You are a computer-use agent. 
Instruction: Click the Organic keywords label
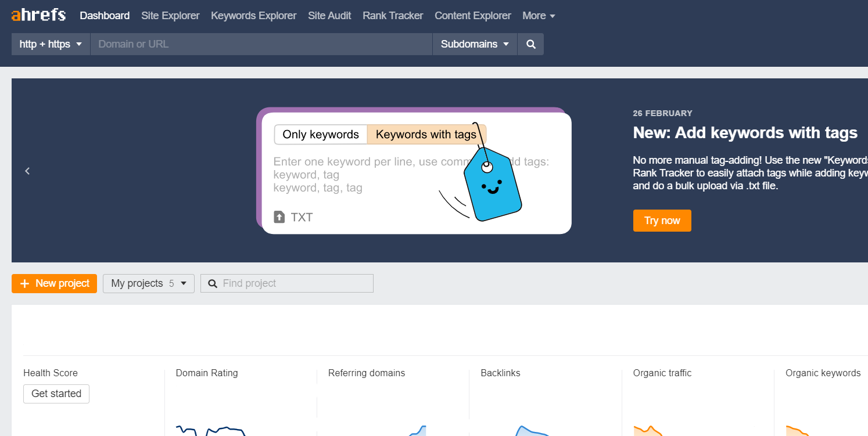[x=823, y=373]
